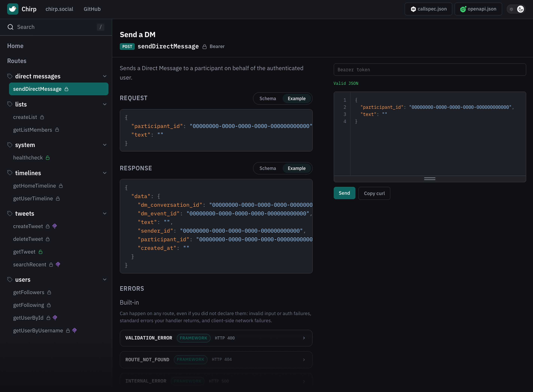The image size is (533, 392).
Task: Show the Response Schema view
Action: pyautogui.click(x=268, y=168)
